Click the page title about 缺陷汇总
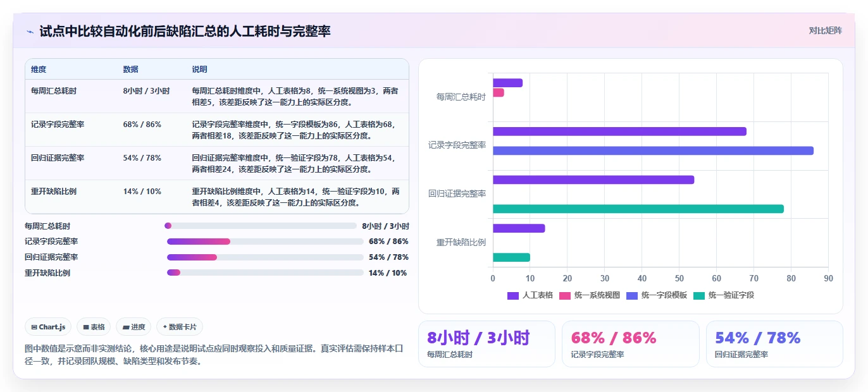This screenshot has height=392, width=868. tap(185, 31)
